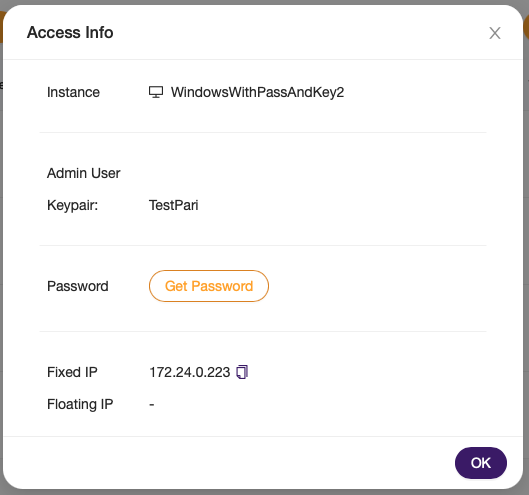Click the orange element behind the dialog's top-left corner
Screen dimensions: 529x495
(x=1, y=27)
